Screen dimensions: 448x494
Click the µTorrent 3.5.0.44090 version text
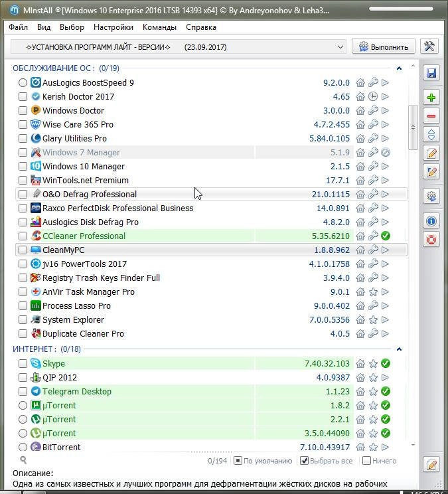(x=327, y=433)
